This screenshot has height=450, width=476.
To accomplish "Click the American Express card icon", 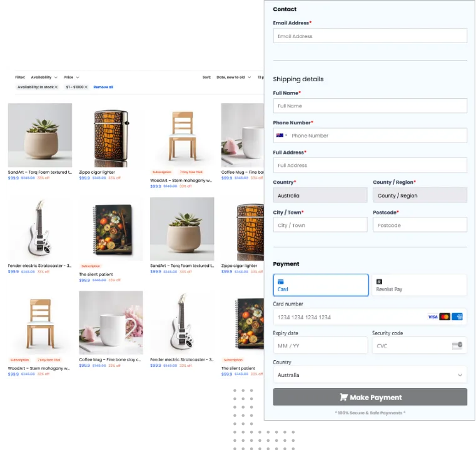I will (457, 317).
